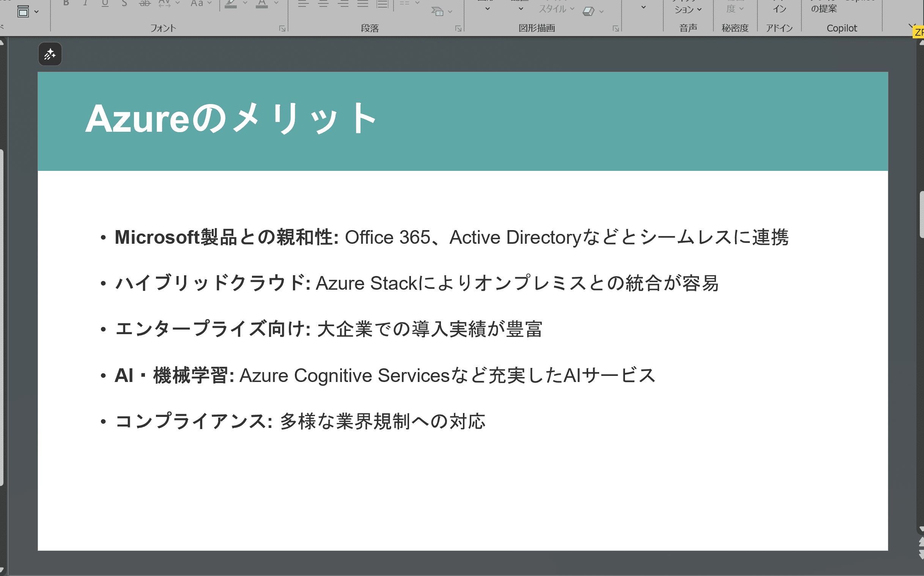The height and width of the screenshot is (576, 924).
Task: Toggle underline formatting
Action: [105, 3]
